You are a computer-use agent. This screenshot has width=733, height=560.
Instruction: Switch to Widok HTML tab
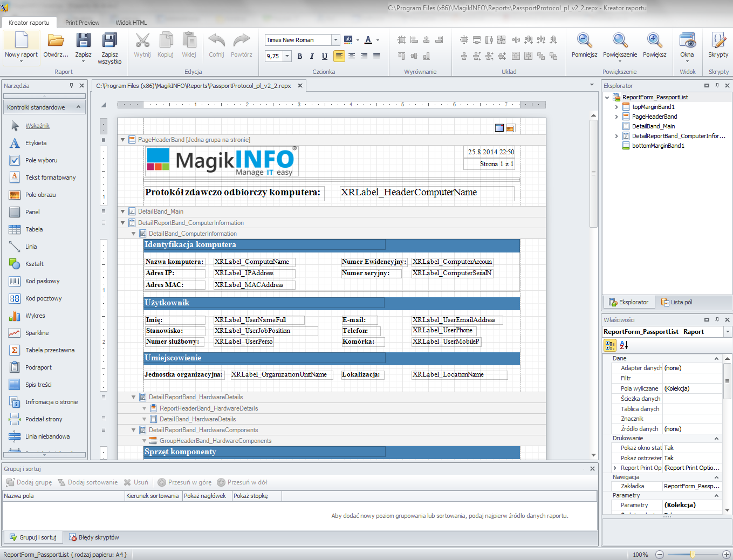[x=131, y=23]
